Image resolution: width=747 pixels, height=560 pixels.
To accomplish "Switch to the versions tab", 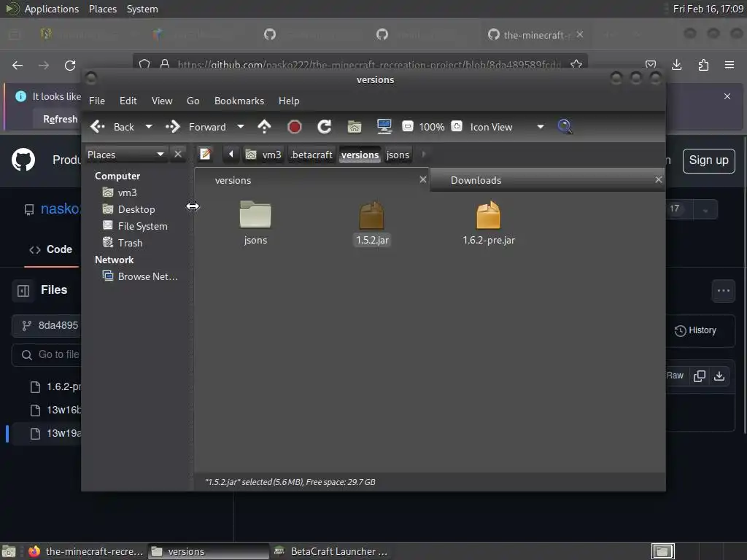I will pos(233,180).
